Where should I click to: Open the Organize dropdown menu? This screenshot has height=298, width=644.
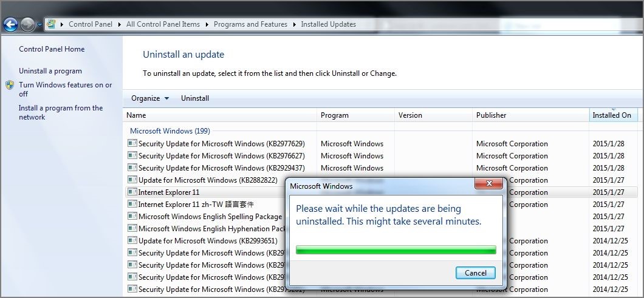pos(150,98)
